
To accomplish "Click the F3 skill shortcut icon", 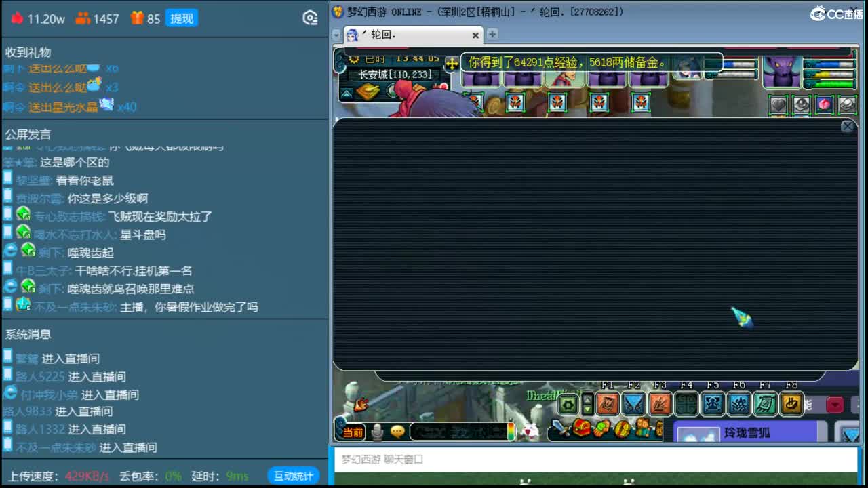I will click(660, 404).
